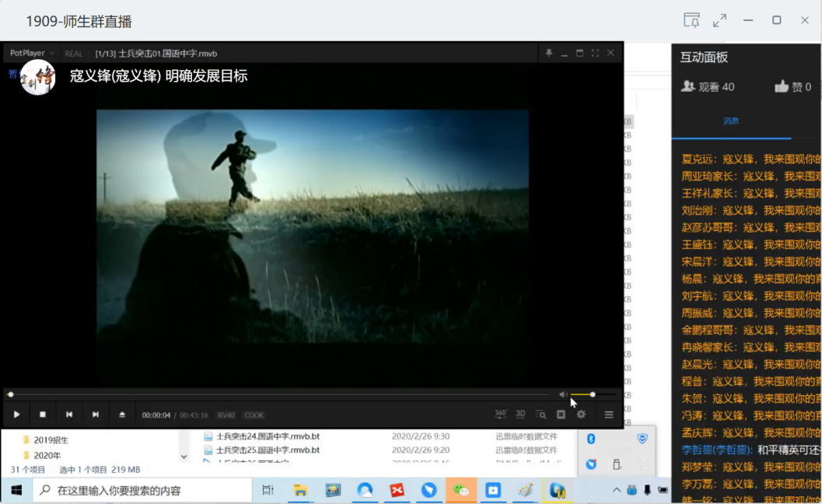Screen dimensions: 822x504
Task: Expand the system tray hidden icons
Action: point(617,490)
